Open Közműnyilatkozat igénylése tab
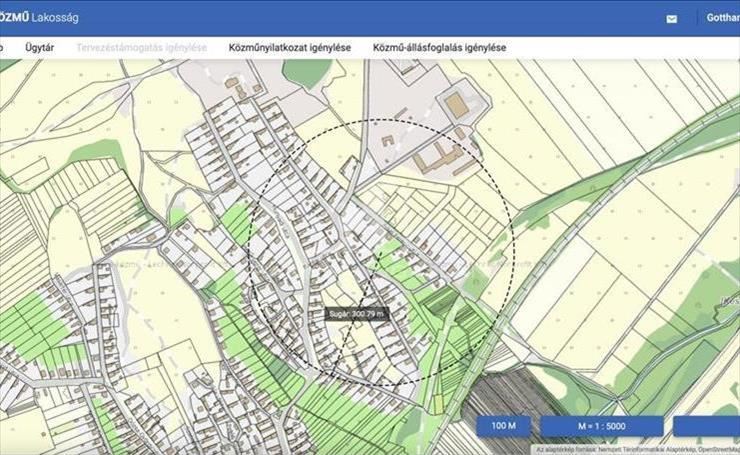 point(289,47)
